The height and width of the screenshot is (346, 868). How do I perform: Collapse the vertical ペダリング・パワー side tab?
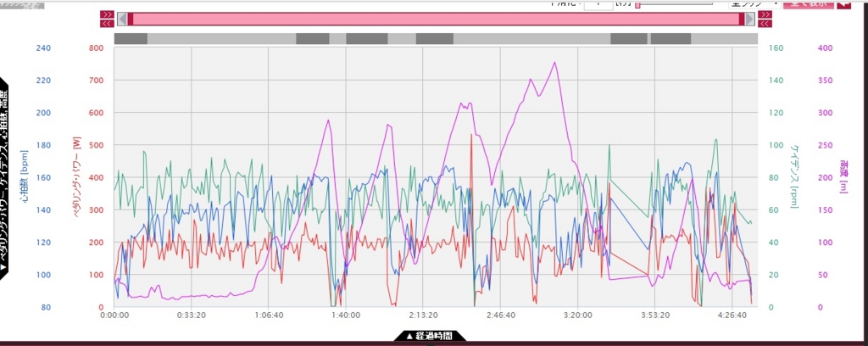(5, 180)
